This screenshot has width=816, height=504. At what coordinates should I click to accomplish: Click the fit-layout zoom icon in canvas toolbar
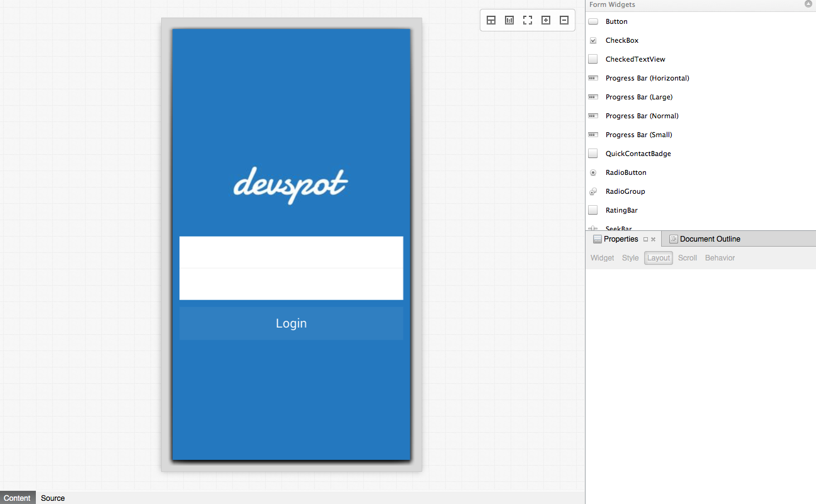[x=491, y=20]
